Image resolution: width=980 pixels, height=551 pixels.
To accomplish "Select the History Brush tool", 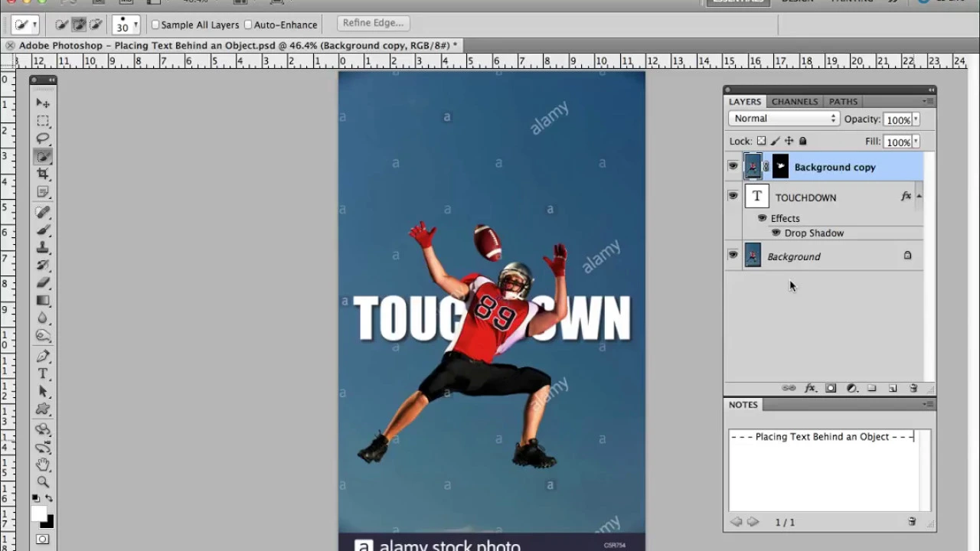I will [x=43, y=265].
